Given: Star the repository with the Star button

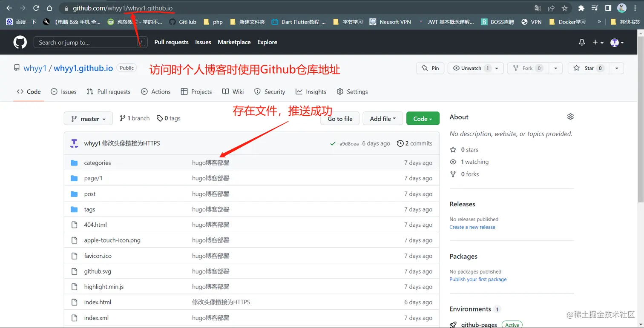Looking at the screenshot, I should click(x=589, y=68).
